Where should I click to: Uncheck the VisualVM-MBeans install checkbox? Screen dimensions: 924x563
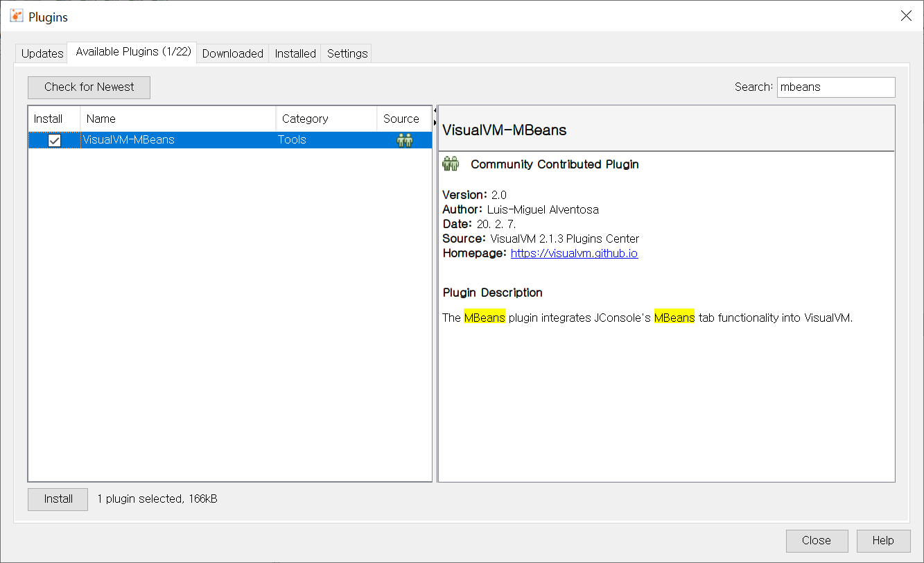click(x=54, y=140)
